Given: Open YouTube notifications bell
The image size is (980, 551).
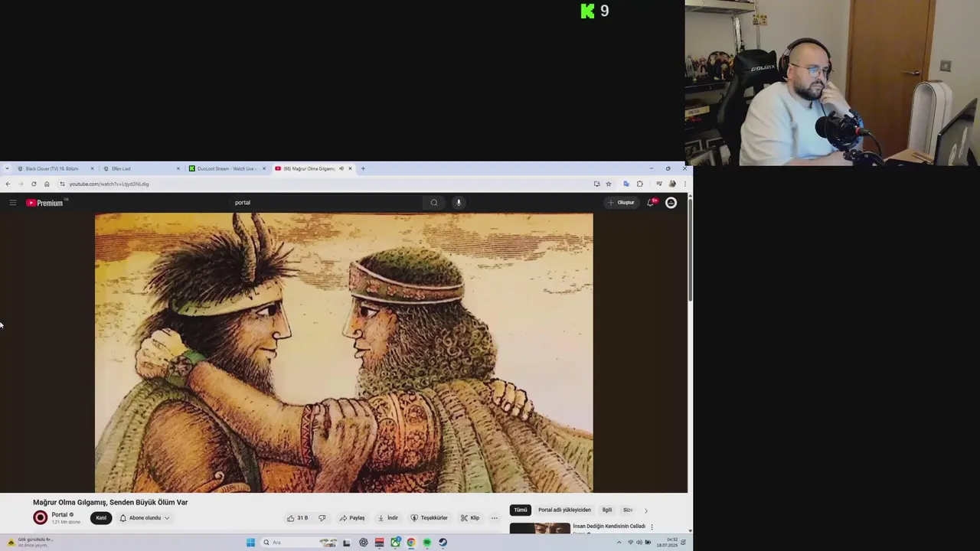Looking at the screenshot, I should (x=651, y=203).
